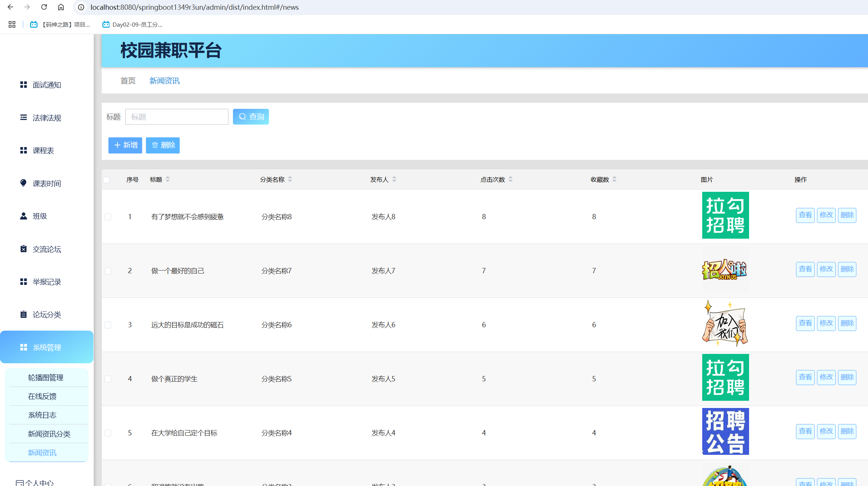Switch to the 首页 breadcrumb tab
This screenshot has width=868, height=486.
coord(128,81)
